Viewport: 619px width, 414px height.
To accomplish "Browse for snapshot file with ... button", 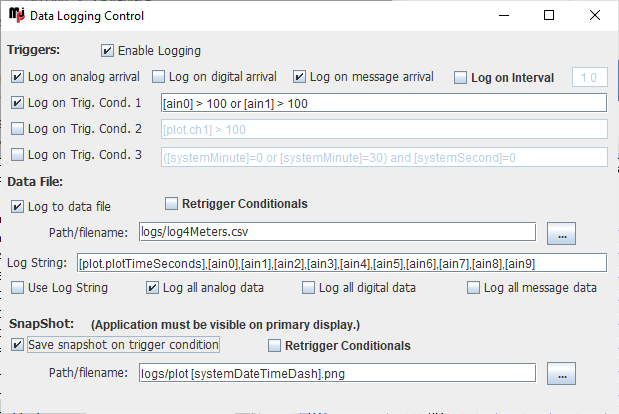I will click(x=561, y=373).
